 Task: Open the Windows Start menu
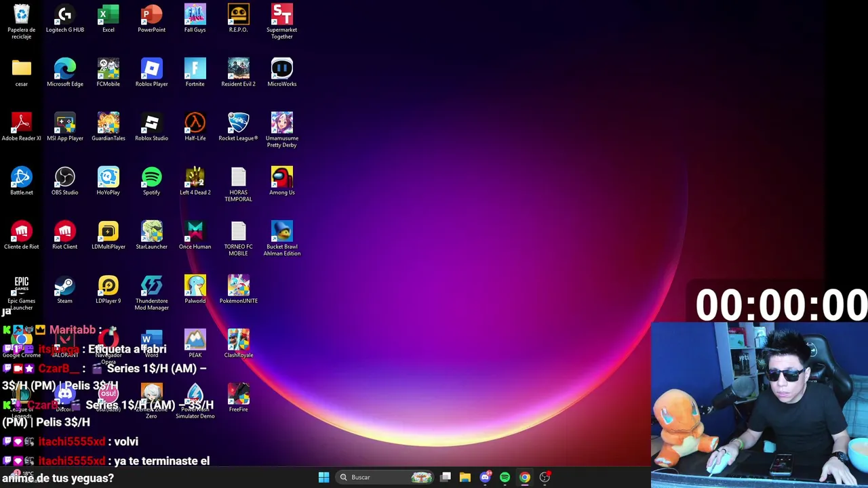323,477
